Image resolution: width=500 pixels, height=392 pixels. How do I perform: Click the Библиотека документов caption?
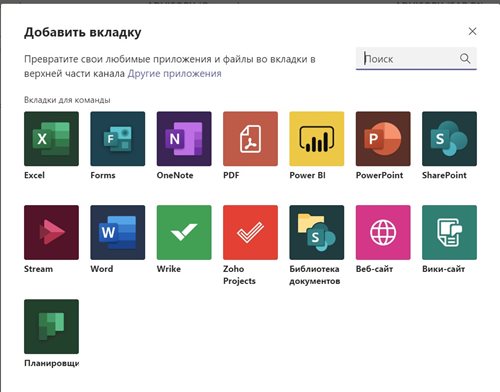315,275
